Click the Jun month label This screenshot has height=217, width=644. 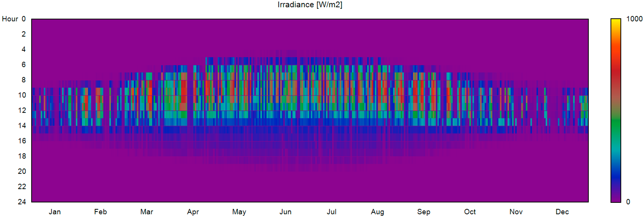coord(285,212)
